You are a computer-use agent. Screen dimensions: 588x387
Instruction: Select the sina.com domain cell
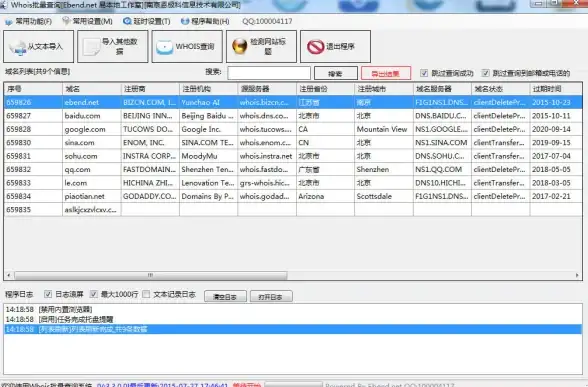coord(92,143)
